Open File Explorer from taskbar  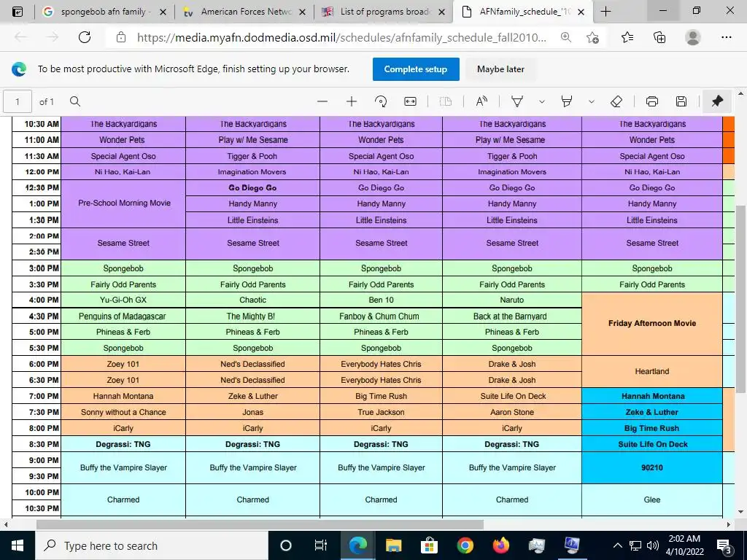(393, 545)
